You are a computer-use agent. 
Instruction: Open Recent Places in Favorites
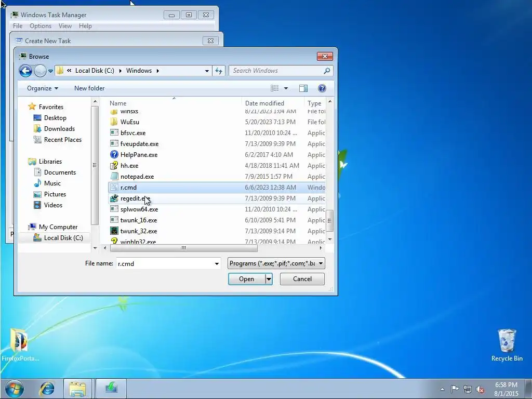[63, 139]
